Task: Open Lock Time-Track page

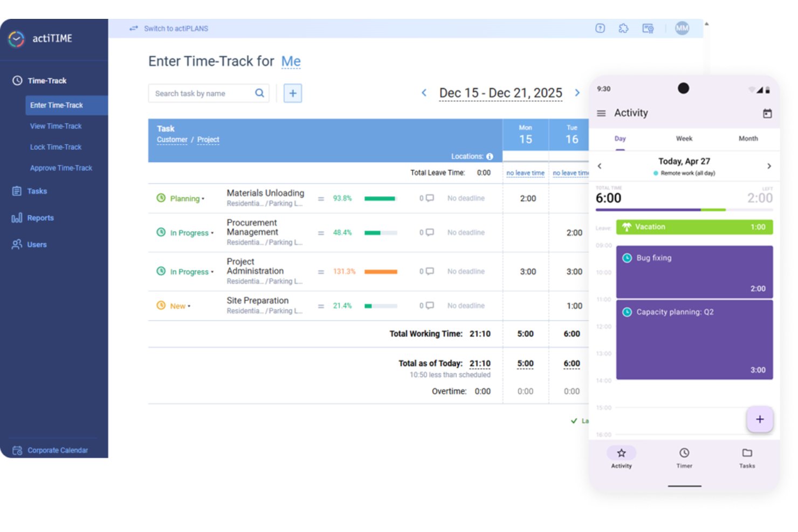Action: coord(56,147)
